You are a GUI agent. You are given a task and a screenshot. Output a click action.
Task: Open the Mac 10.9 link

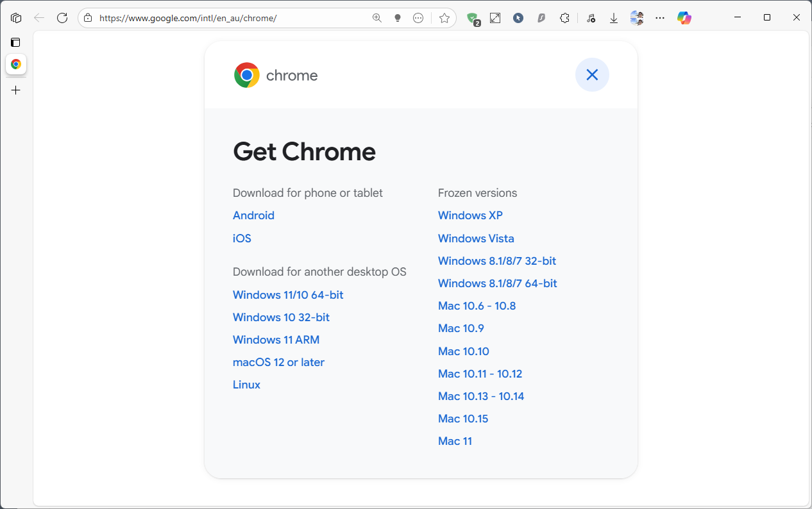tap(461, 328)
